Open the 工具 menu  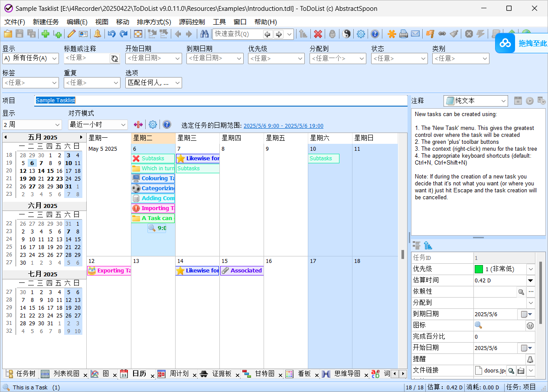[x=219, y=22]
